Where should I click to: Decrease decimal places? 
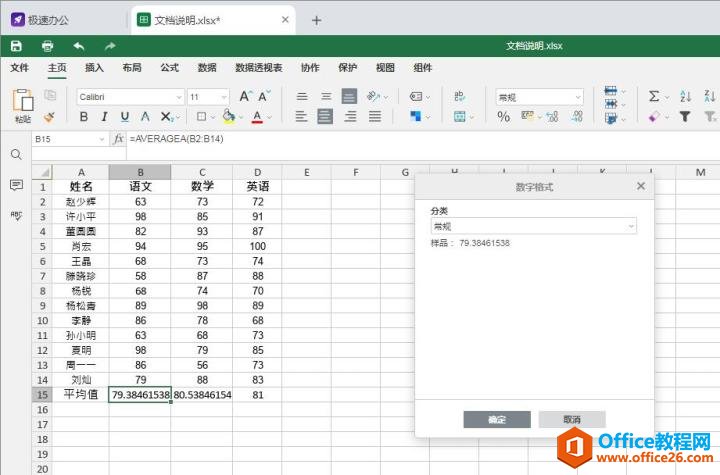pos(577,117)
